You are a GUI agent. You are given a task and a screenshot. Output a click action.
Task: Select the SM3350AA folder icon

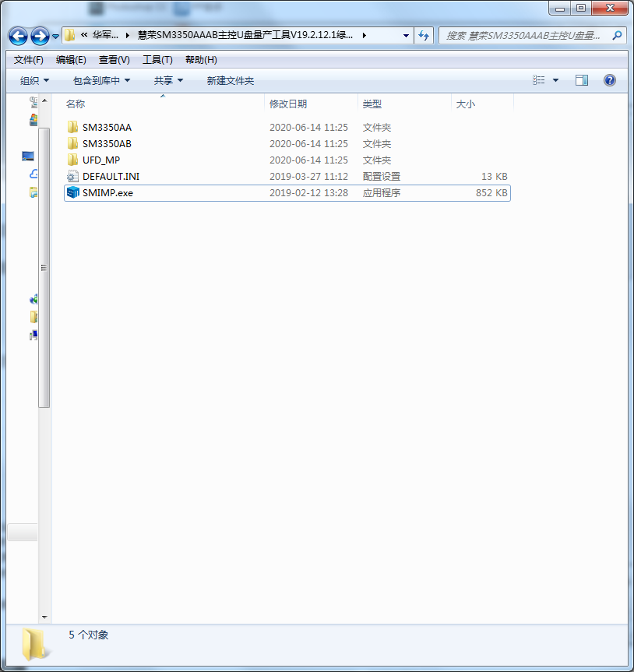coord(72,127)
